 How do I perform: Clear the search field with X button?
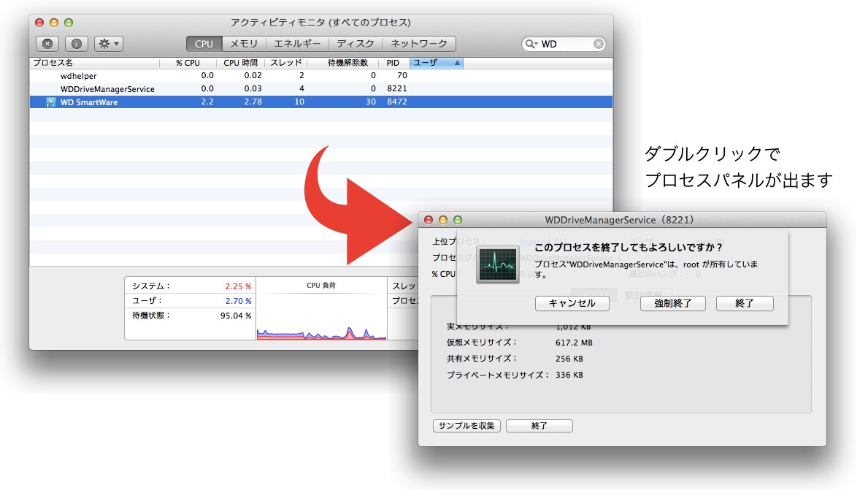pos(599,44)
